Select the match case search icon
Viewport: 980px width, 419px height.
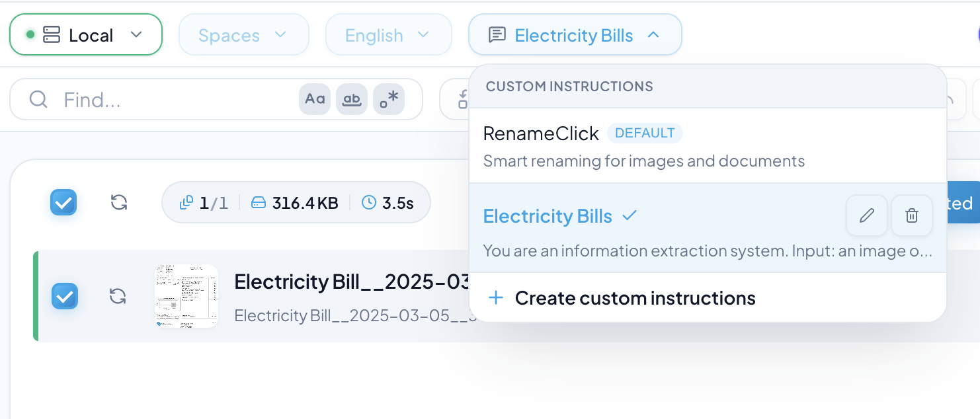(315, 99)
